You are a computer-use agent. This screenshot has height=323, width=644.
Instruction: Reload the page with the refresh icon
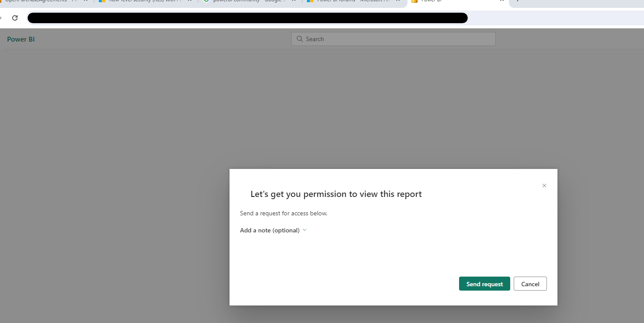click(15, 18)
